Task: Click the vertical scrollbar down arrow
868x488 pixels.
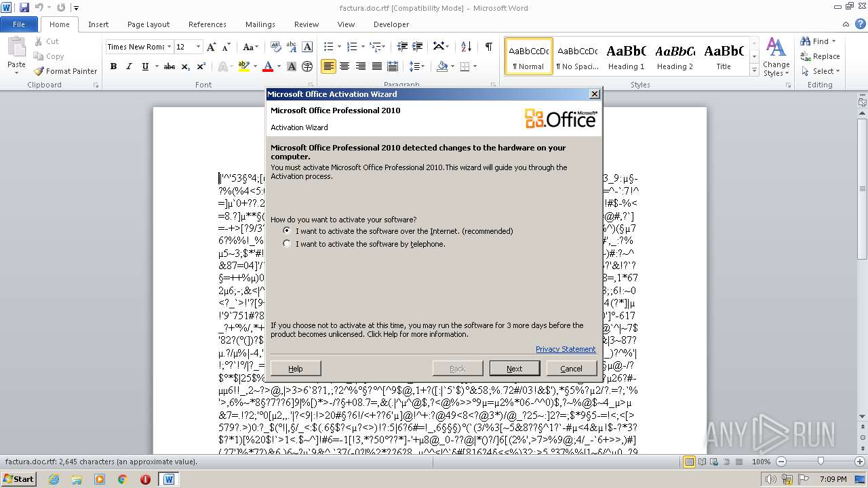Action: pos(862,415)
